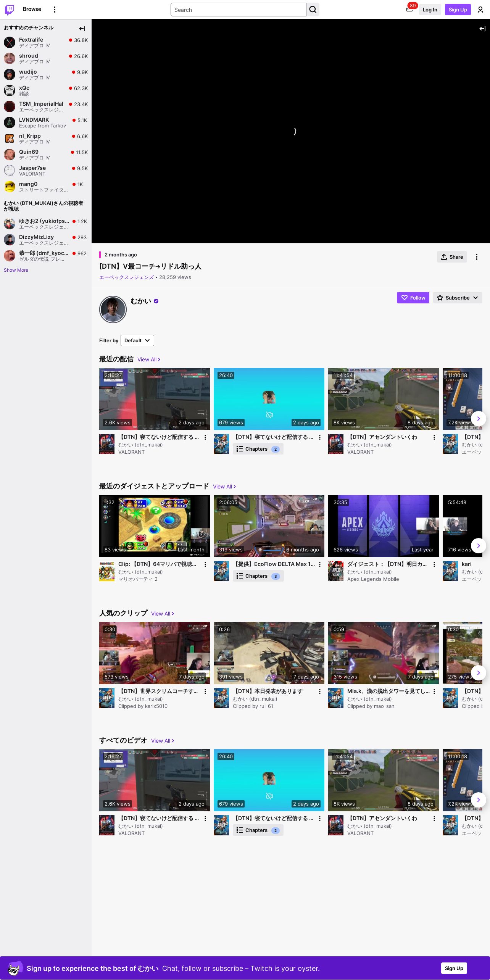Click the verified badge next to むかい
490x980 pixels.
[156, 301]
